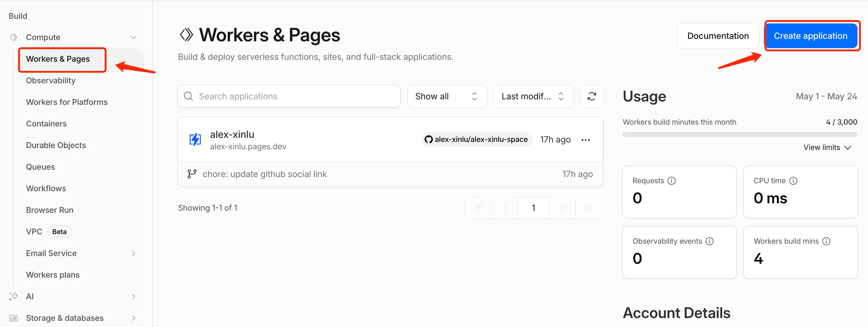868x327 pixels.
Task: Click the search magnifier icon
Action: pyautogui.click(x=188, y=96)
